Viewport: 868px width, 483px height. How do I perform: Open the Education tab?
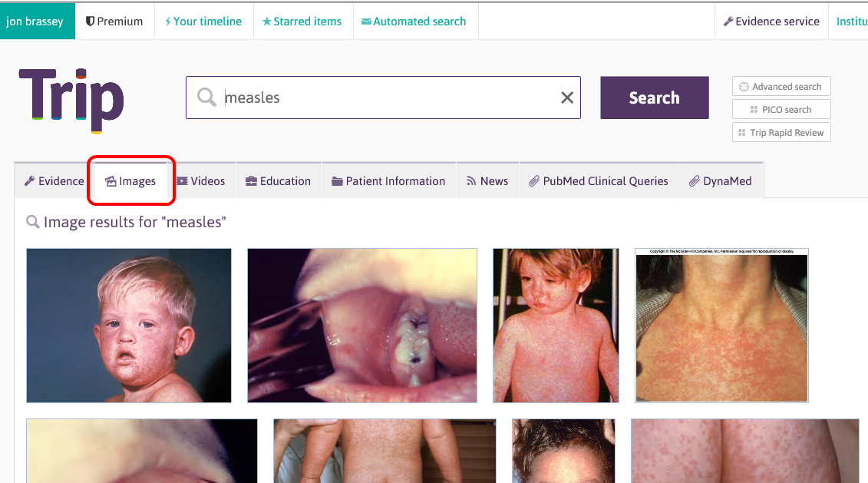pos(278,181)
